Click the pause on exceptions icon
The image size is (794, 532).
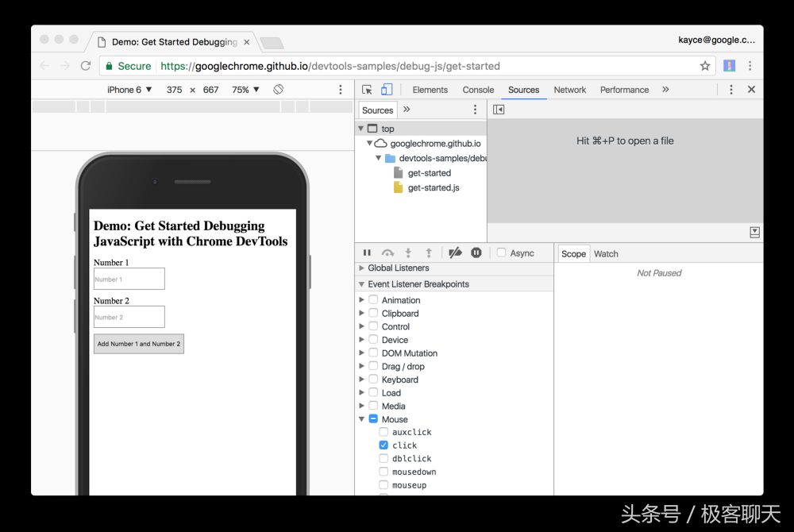(475, 253)
